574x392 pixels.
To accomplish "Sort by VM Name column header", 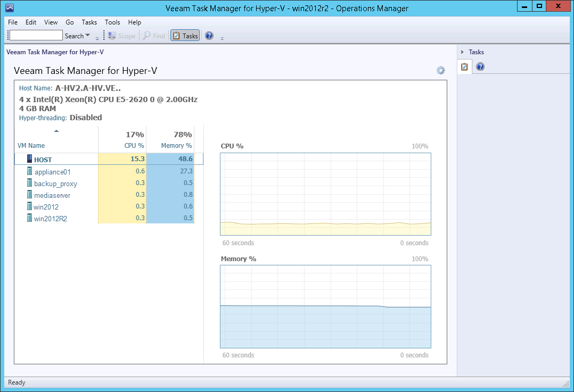I will (x=31, y=146).
